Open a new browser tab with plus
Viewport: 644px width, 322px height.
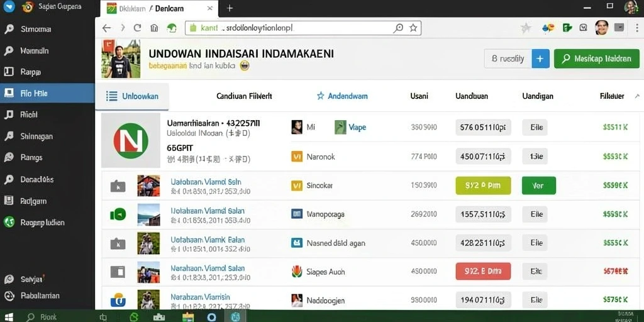tap(230, 8)
